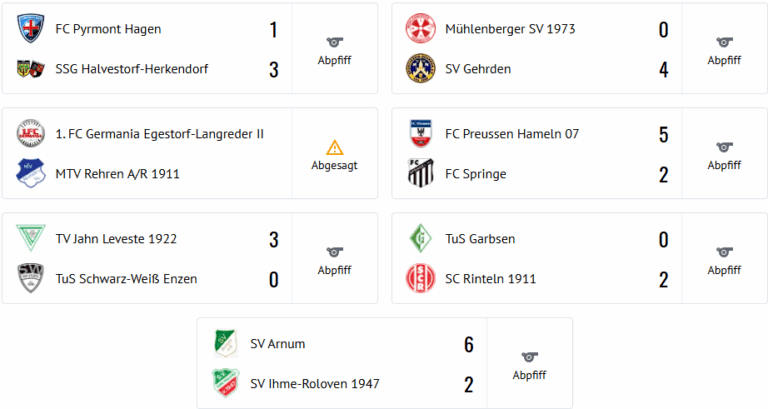Open the SV Ihme-Roloven 1947 team link
The image size is (768, 409).
tap(314, 384)
